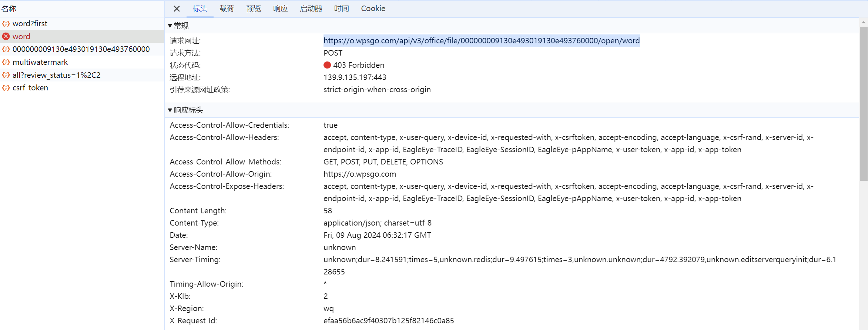Click the 403 Forbidden status text
This screenshot has width=868, height=330.
coord(359,65)
